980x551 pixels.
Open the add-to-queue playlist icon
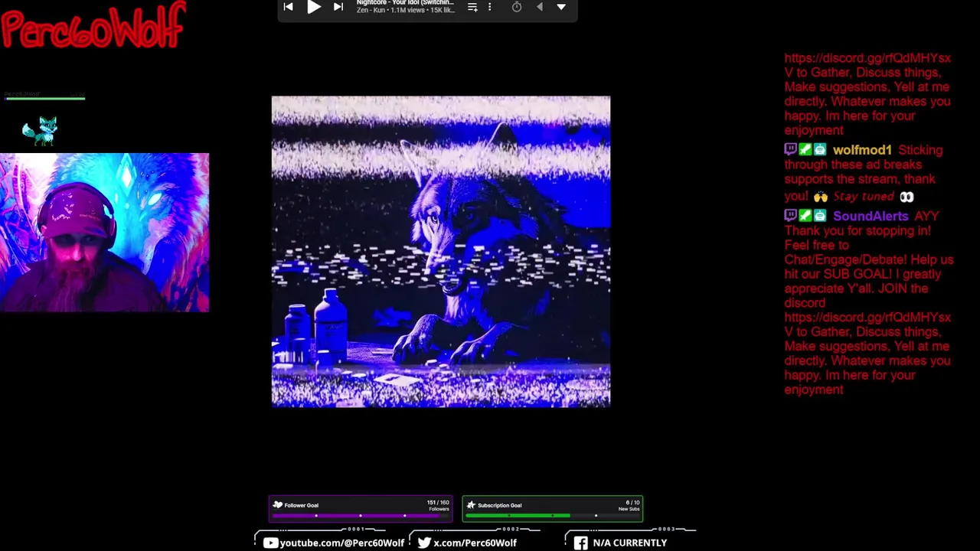click(x=472, y=7)
